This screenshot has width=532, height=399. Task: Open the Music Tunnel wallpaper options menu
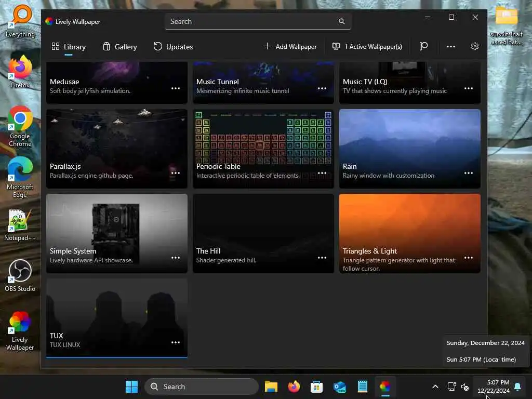point(322,88)
